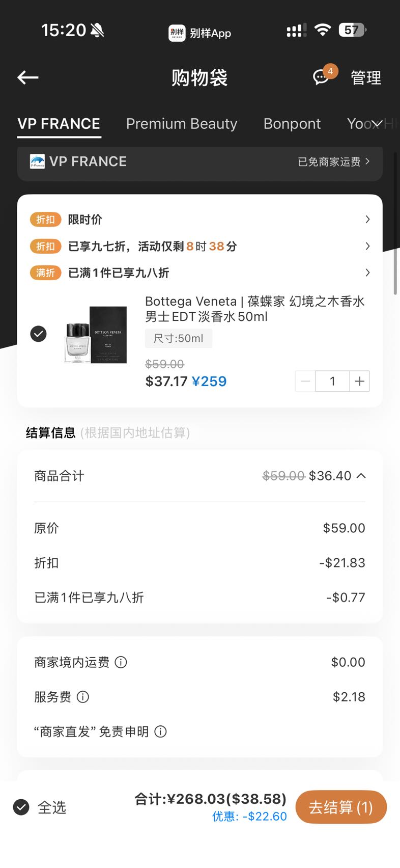Tap the 去结算 checkout button

coord(341,807)
